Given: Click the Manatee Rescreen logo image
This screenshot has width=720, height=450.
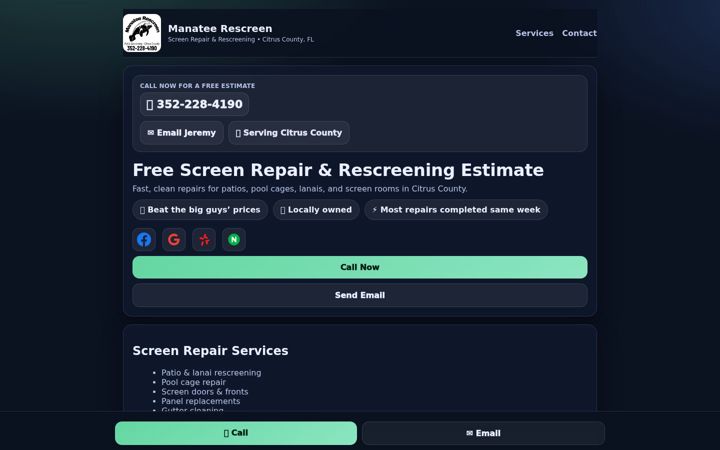Looking at the screenshot, I should click(x=142, y=33).
